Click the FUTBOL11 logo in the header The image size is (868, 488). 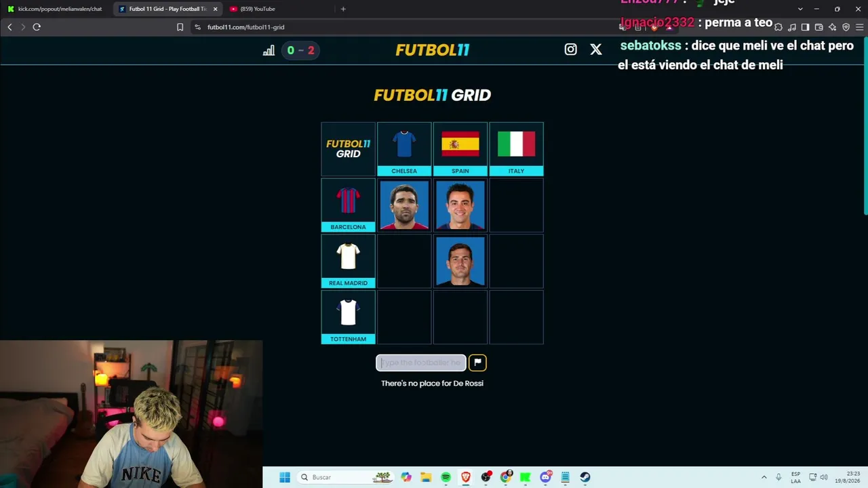(433, 50)
